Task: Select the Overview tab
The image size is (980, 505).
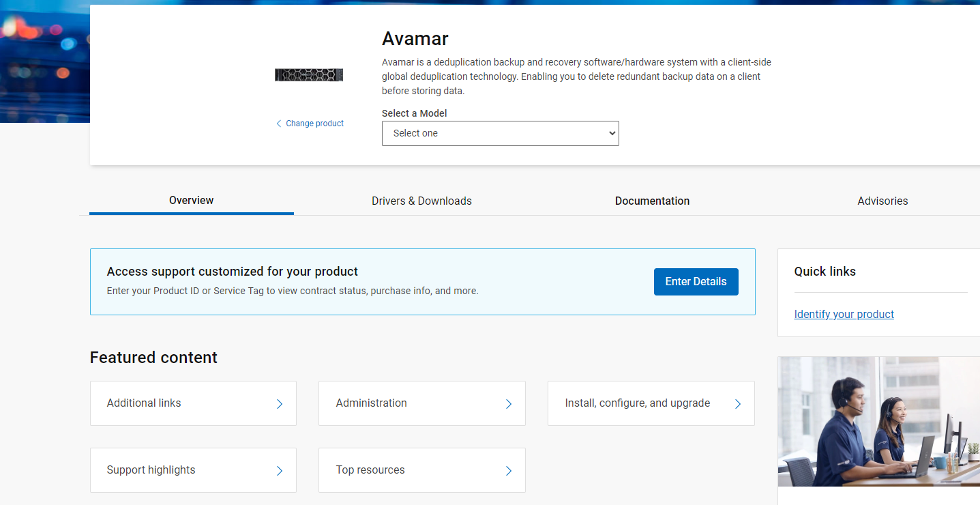Action: coord(191,201)
